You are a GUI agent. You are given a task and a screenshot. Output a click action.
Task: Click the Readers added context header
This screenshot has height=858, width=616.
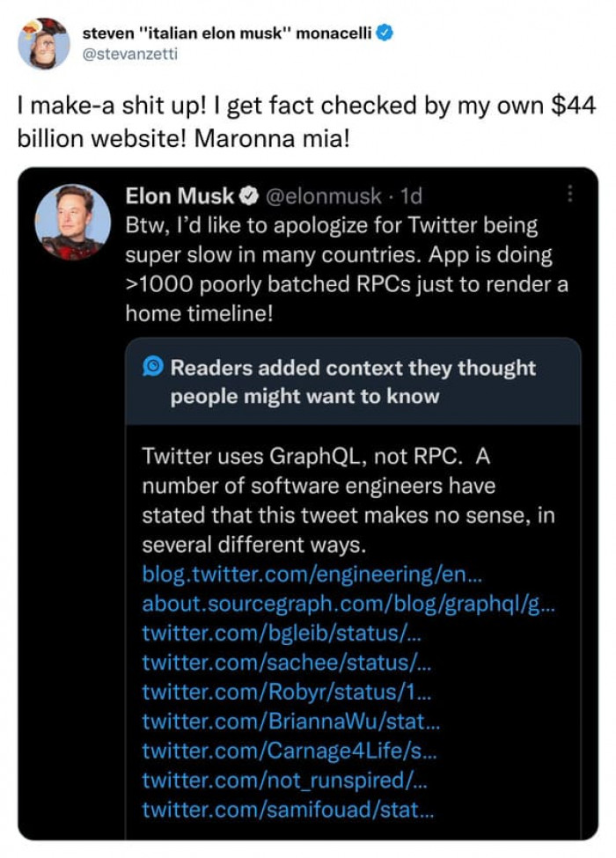pos(352,382)
